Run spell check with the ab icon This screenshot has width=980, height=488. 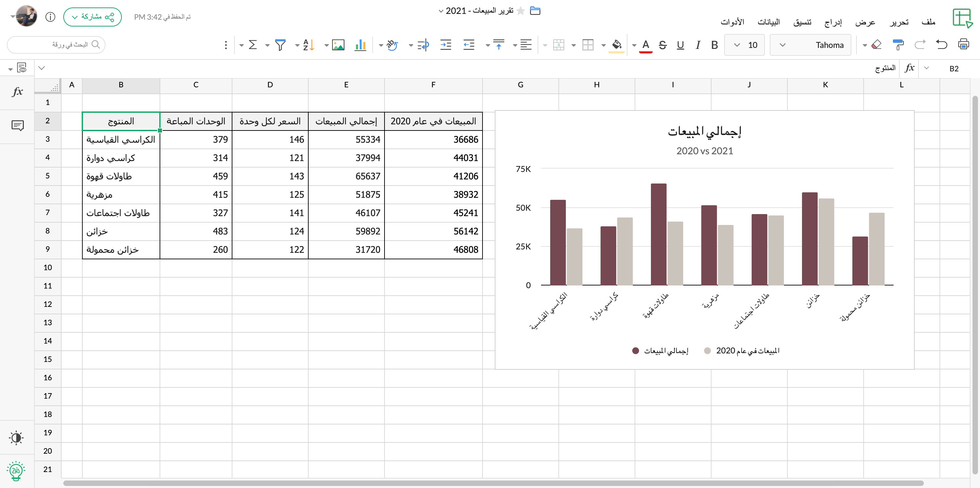[x=392, y=45]
